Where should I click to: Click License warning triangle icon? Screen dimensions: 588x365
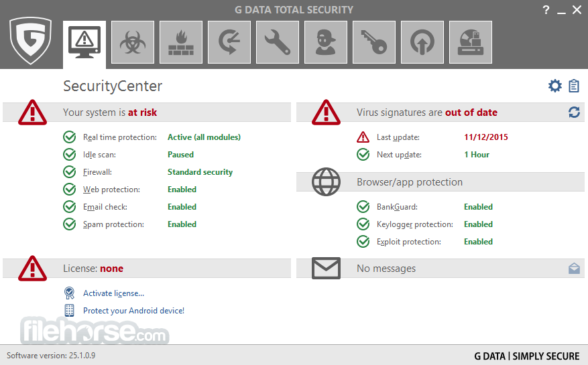tap(33, 269)
